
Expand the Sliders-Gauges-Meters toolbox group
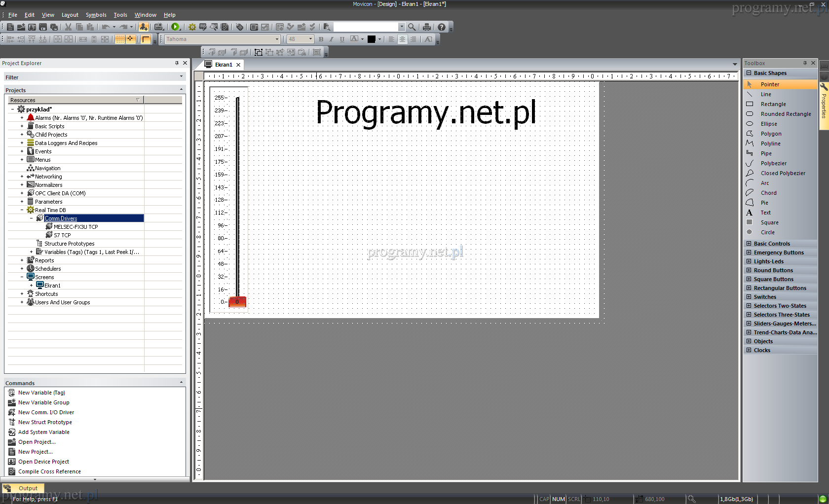click(749, 324)
